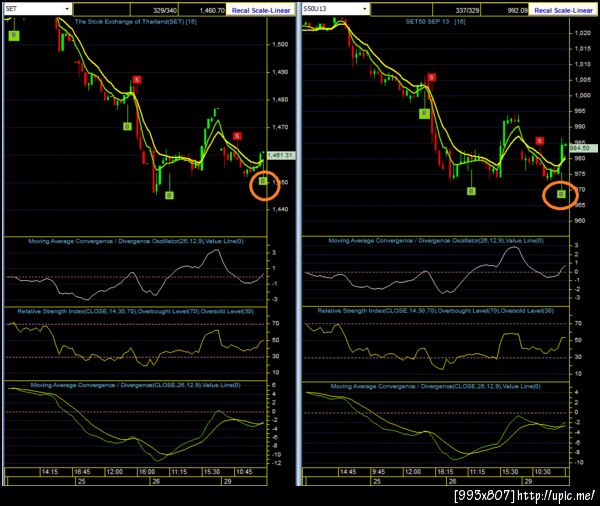
Task: Click Recal Scale-Linear above the SET chart
Action: (x=261, y=10)
